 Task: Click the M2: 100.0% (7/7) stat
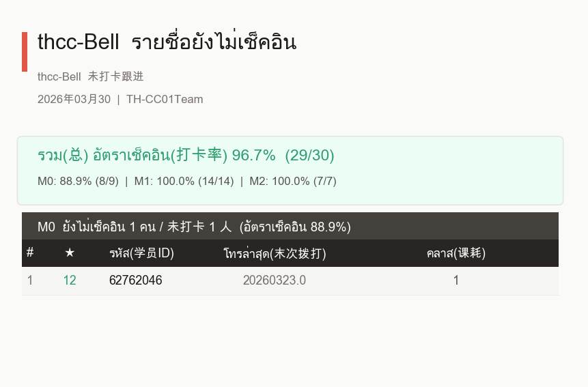pos(293,182)
